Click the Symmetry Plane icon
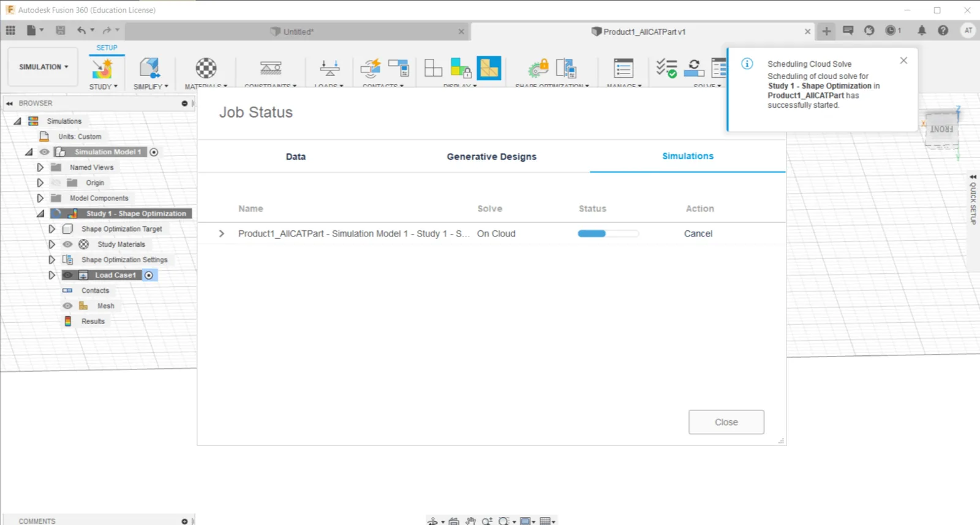Viewport: 980px width, 525px height. pos(566,68)
